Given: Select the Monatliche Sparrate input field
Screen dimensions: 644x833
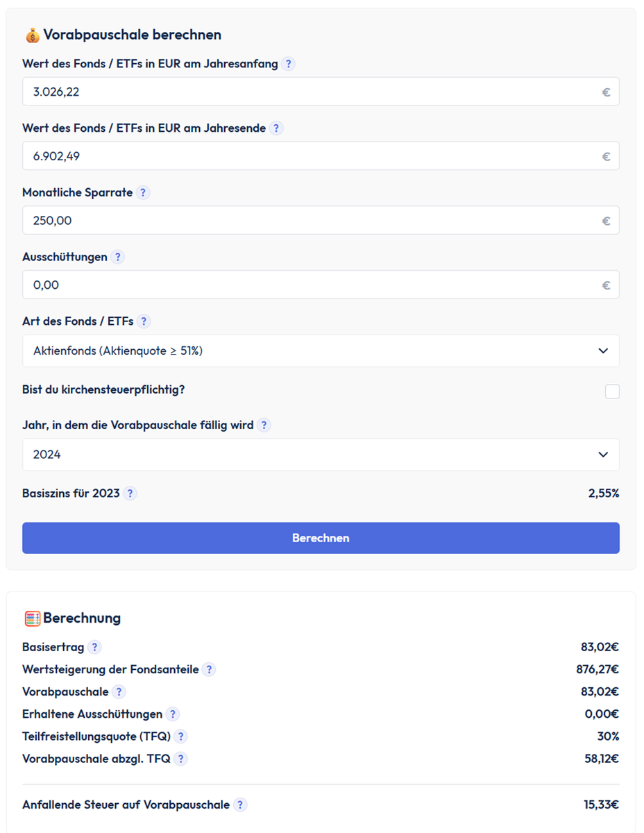Looking at the screenshot, I should 312,221.
